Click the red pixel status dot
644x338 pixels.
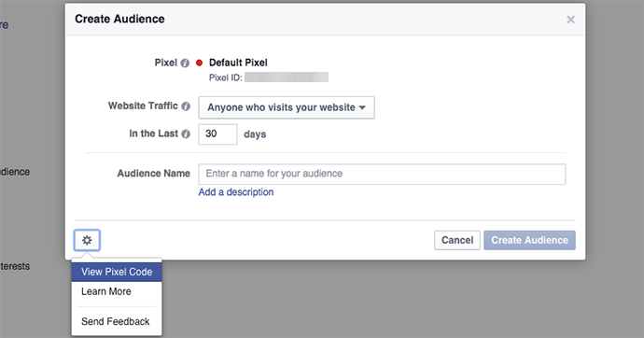199,63
